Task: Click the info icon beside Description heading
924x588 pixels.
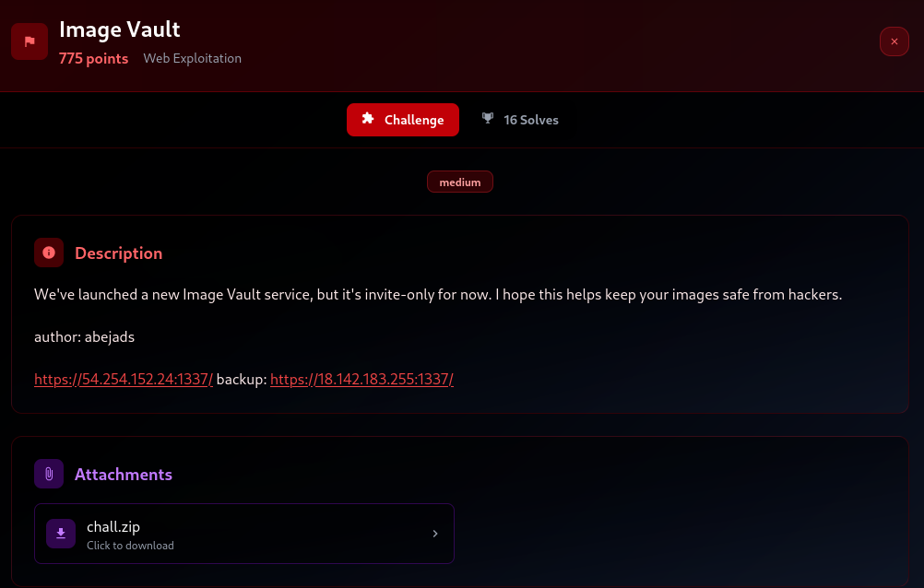Action: click(49, 253)
